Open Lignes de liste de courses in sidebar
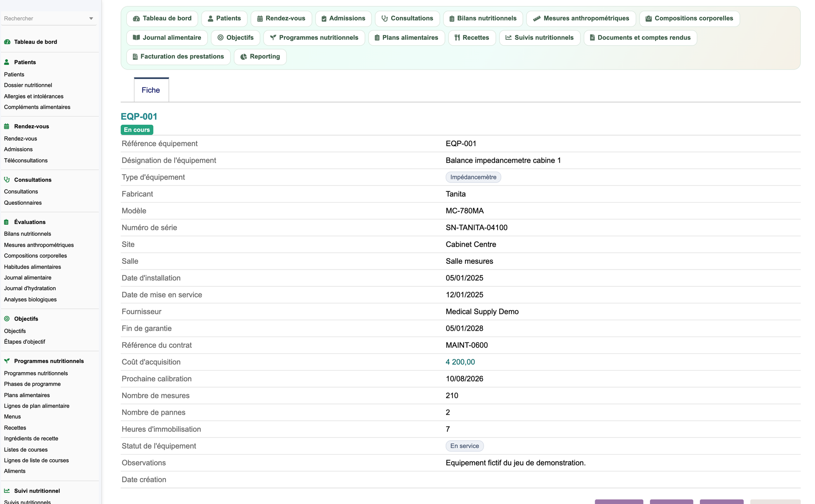The height and width of the screenshot is (504, 815). (x=36, y=460)
